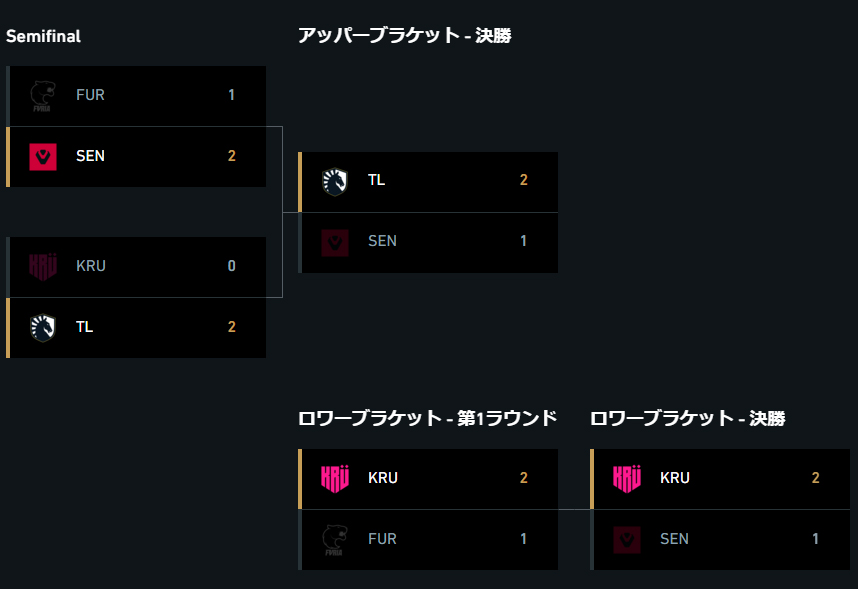Image resolution: width=858 pixels, height=589 pixels.
Task: Click the FURIA logo in lower bracket round 1
Action: tap(335, 540)
